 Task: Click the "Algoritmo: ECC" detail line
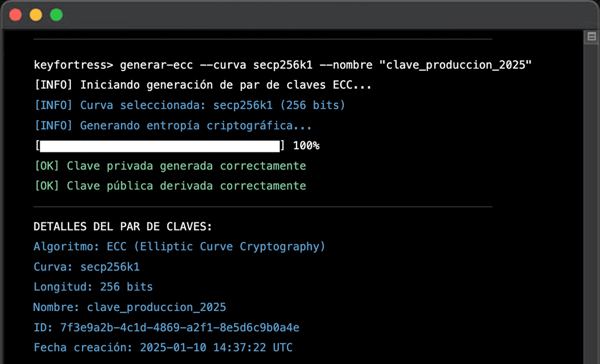(x=179, y=247)
